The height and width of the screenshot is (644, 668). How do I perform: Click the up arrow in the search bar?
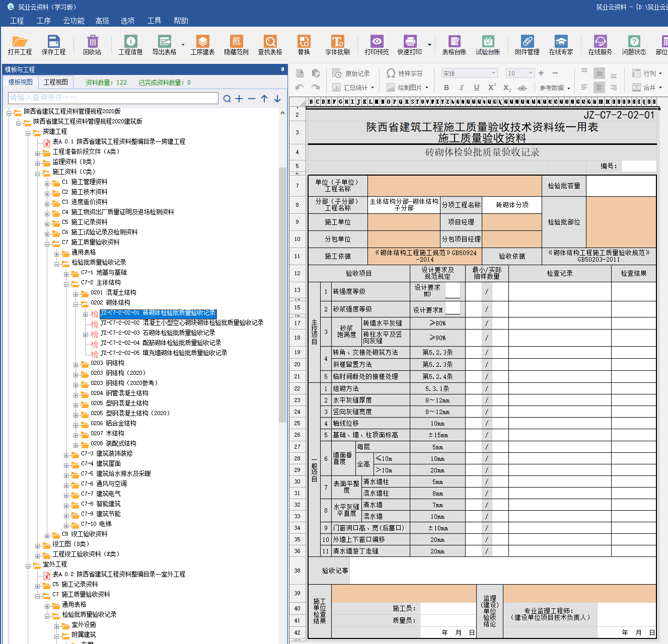[264, 99]
